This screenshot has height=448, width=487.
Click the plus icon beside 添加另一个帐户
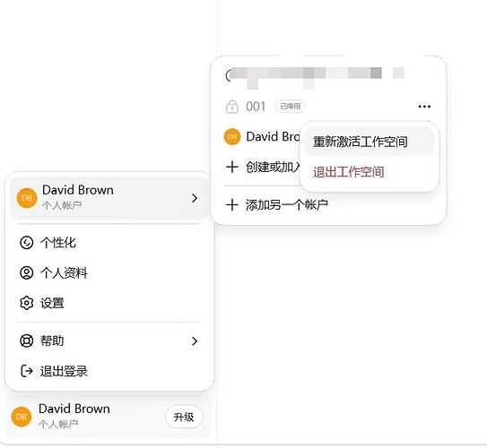click(232, 205)
